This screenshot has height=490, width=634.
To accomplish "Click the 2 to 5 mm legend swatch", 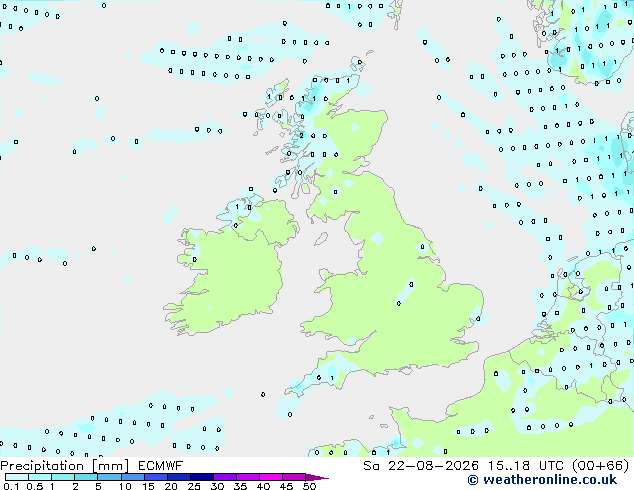I will coord(86,477).
